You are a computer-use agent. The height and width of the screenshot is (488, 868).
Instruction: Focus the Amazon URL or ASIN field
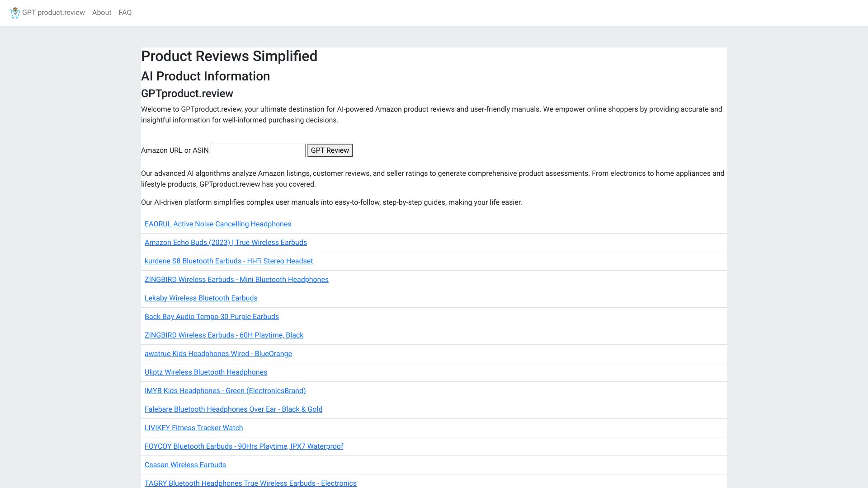(258, 150)
